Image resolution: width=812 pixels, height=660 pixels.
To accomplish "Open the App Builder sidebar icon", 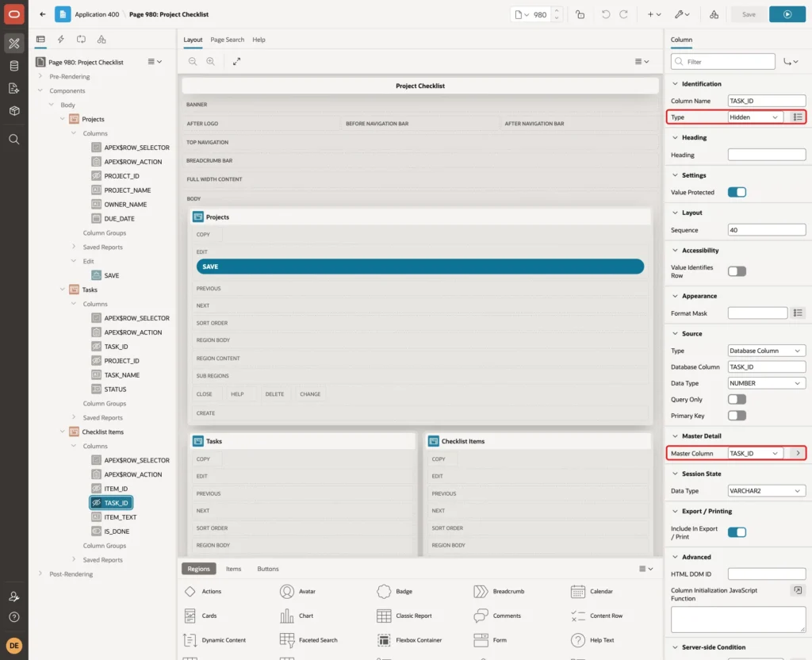I will (x=14, y=44).
